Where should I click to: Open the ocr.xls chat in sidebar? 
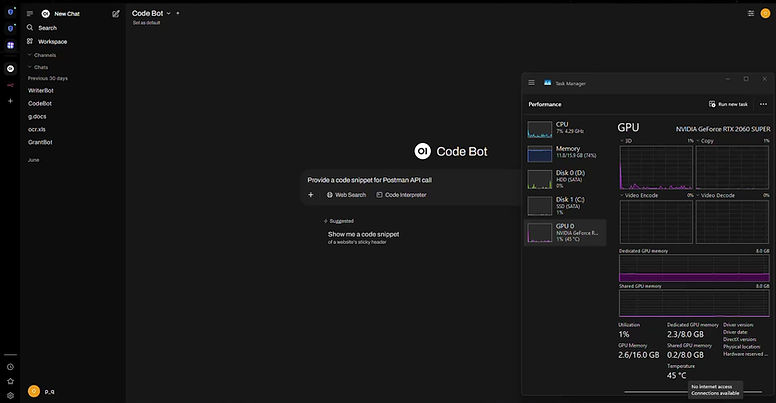(37, 129)
